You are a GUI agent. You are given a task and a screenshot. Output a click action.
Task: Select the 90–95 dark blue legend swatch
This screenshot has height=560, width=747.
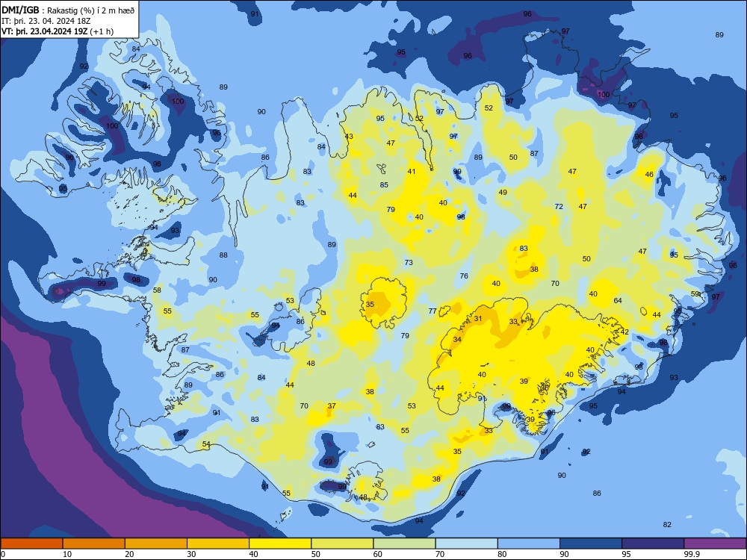click(x=591, y=544)
